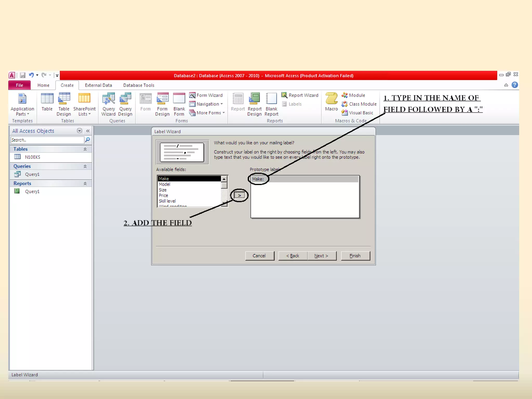Click the Next button in Label Wizard
Image resolution: width=532 pixels, height=399 pixels.
[x=322, y=256]
